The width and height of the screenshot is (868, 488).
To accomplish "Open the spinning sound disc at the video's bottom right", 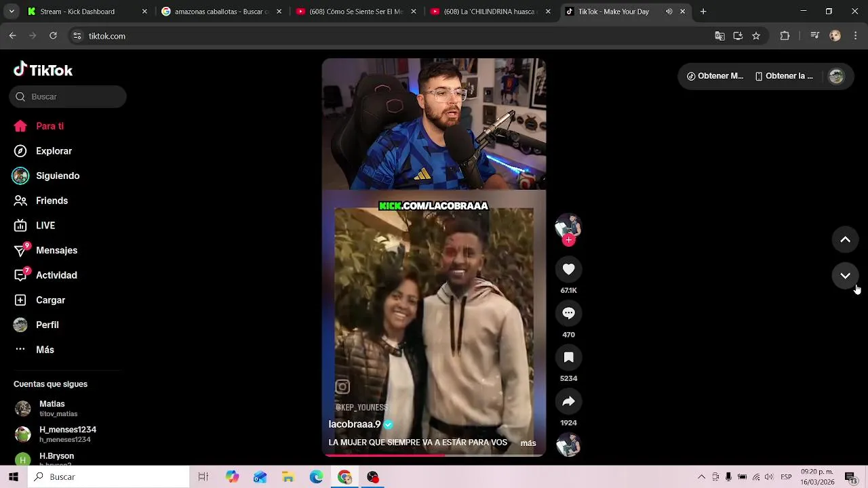I will coord(568,445).
